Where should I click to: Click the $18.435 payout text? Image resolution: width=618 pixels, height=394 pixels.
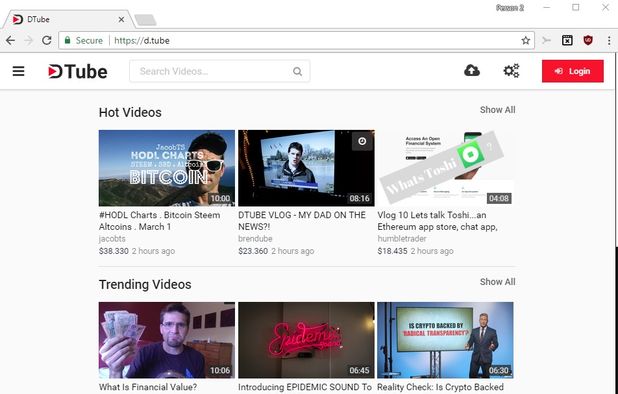(x=392, y=251)
